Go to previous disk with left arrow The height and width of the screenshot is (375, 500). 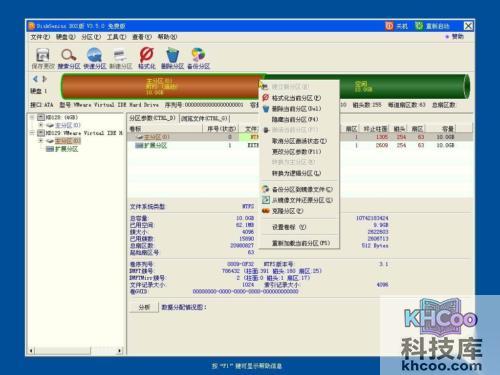point(35,79)
